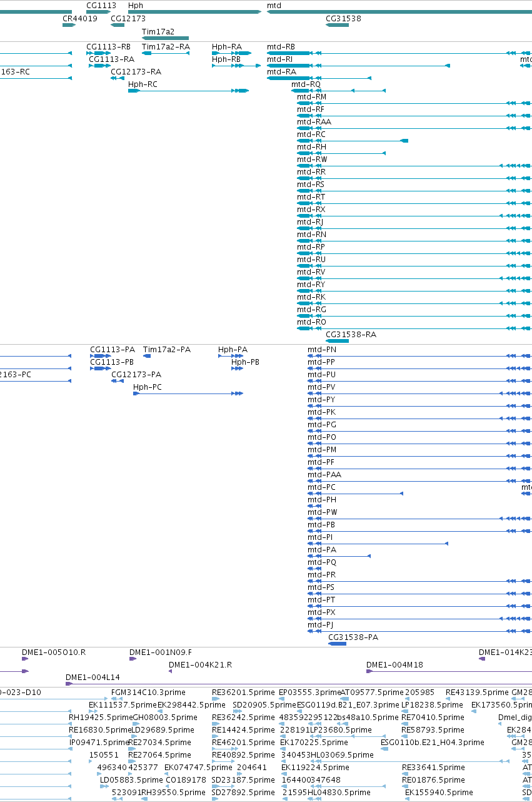The image size is (532, 802).
Task: Select the CG31538-RA transcript label
Action: pyautogui.click(x=351, y=335)
